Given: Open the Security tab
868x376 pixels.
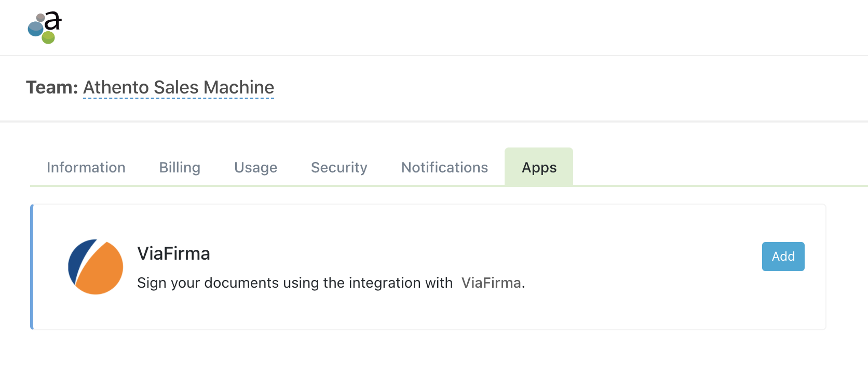Looking at the screenshot, I should pos(339,167).
